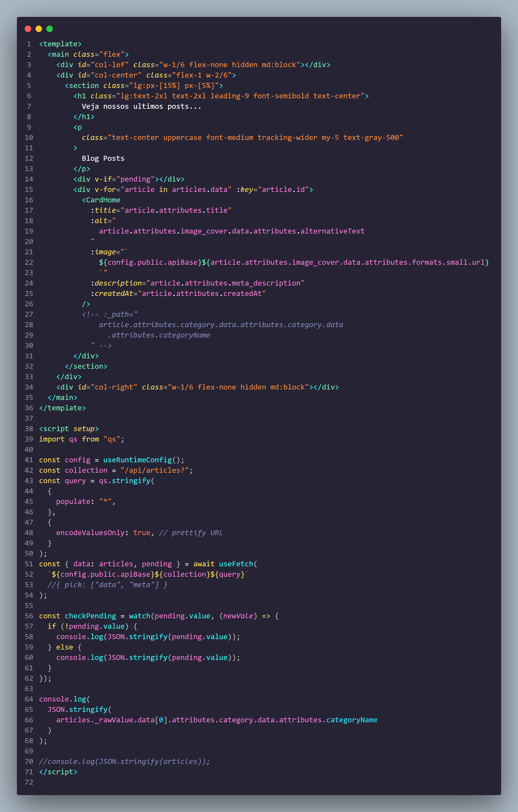
Task: Click JSON.stringify( on line 65
Action: pyautogui.click(x=80, y=710)
